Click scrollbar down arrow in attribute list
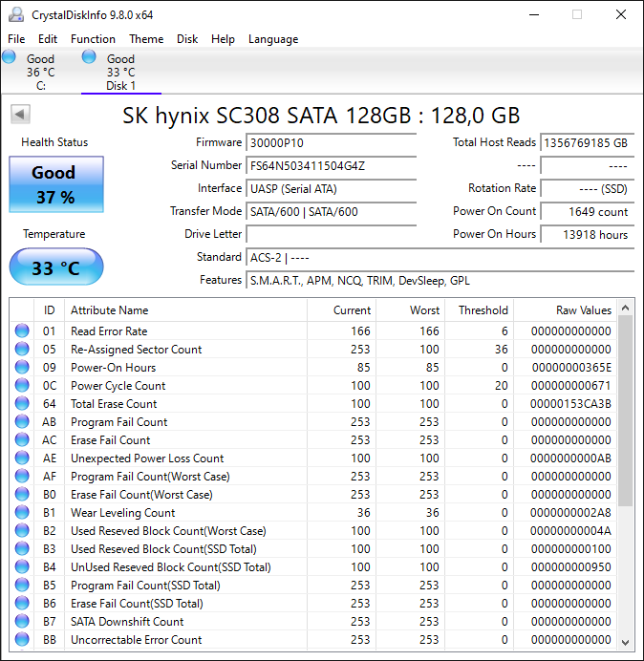The height and width of the screenshot is (661, 644). click(x=626, y=642)
